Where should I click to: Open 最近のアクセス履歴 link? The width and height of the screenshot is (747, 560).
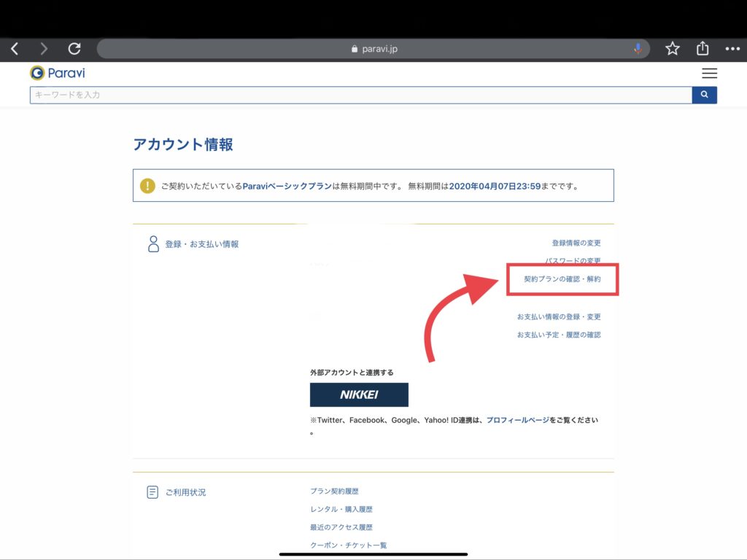[x=341, y=527]
